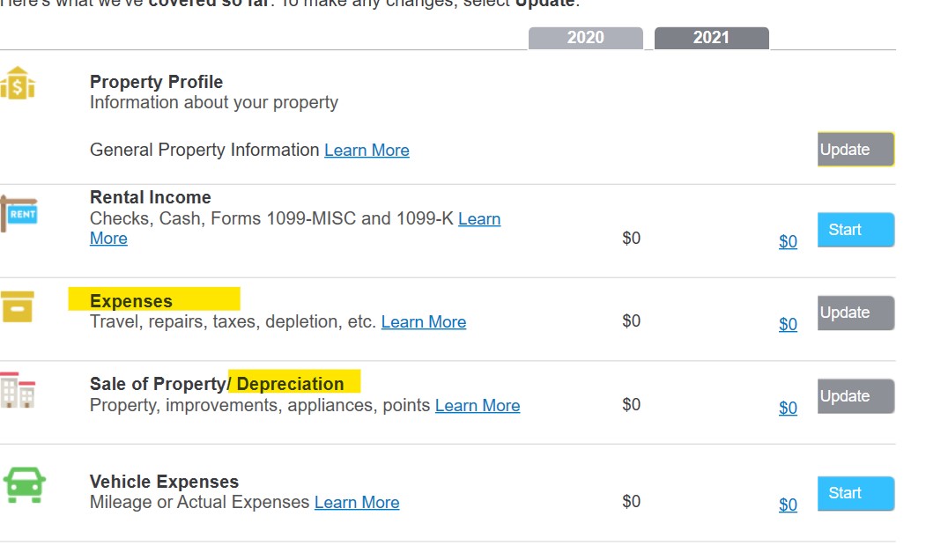Update the General Property Information
The width and height of the screenshot is (926, 560).
(856, 150)
